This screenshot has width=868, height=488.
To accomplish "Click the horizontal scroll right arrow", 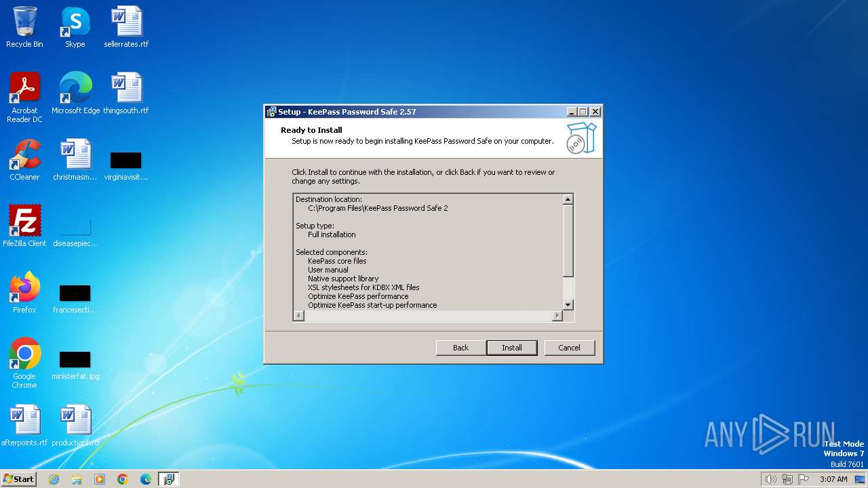I will [x=557, y=316].
